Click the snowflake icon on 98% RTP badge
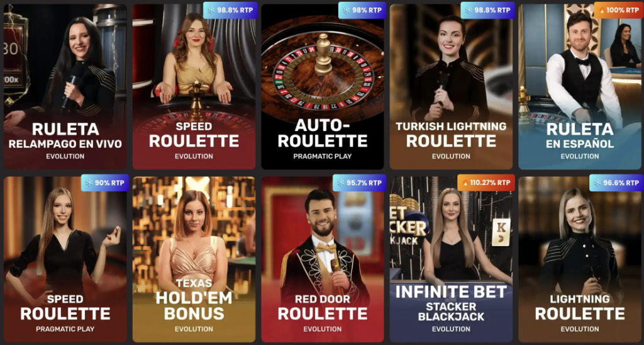The image size is (644, 345). (x=347, y=10)
